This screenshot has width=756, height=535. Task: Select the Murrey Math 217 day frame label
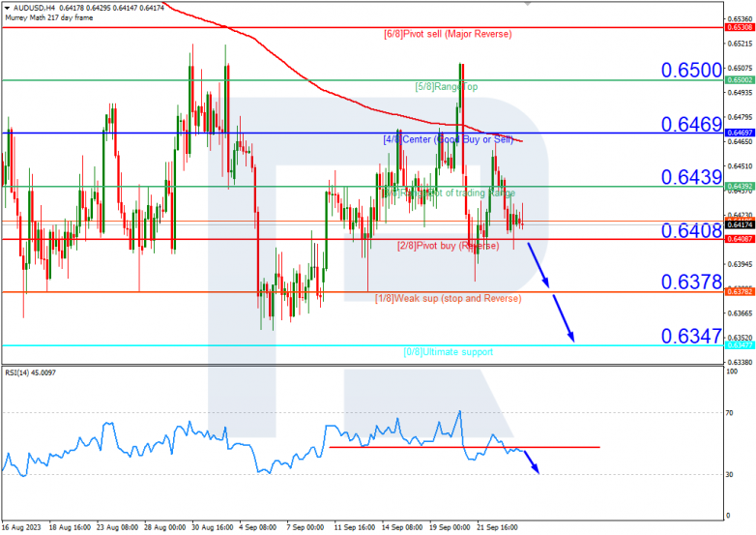[49, 17]
